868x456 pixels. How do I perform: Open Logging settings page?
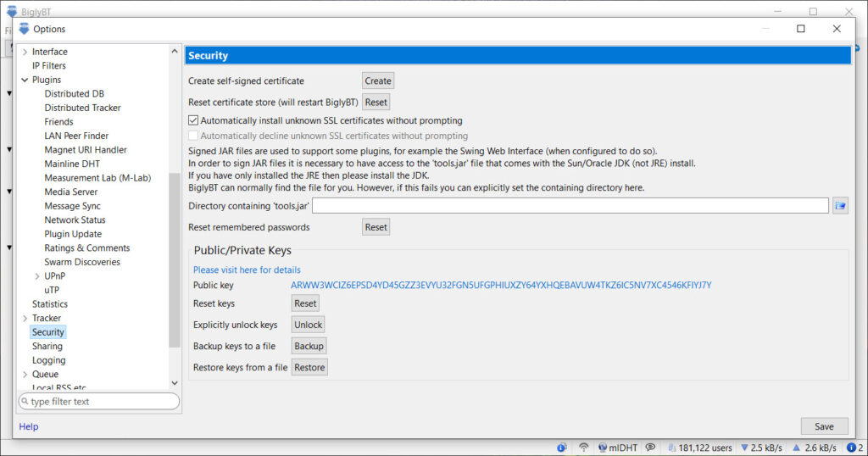tap(48, 360)
